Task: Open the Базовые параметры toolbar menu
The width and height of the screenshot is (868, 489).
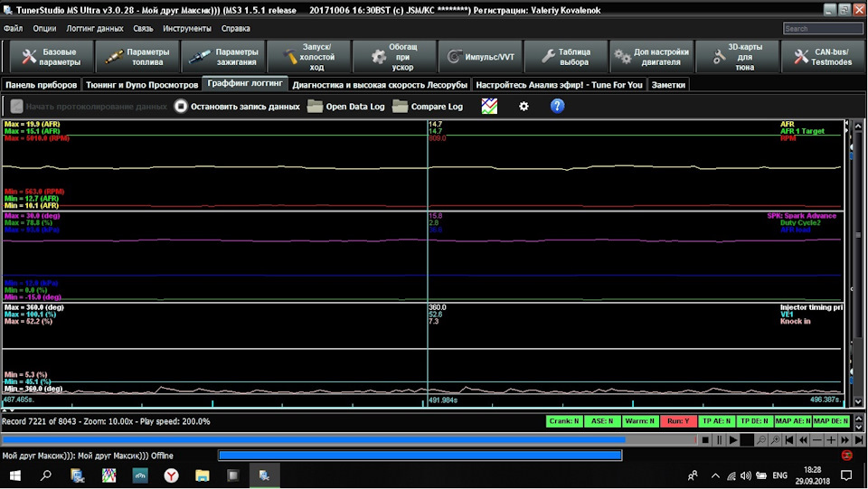Action: pyautogui.click(x=51, y=57)
